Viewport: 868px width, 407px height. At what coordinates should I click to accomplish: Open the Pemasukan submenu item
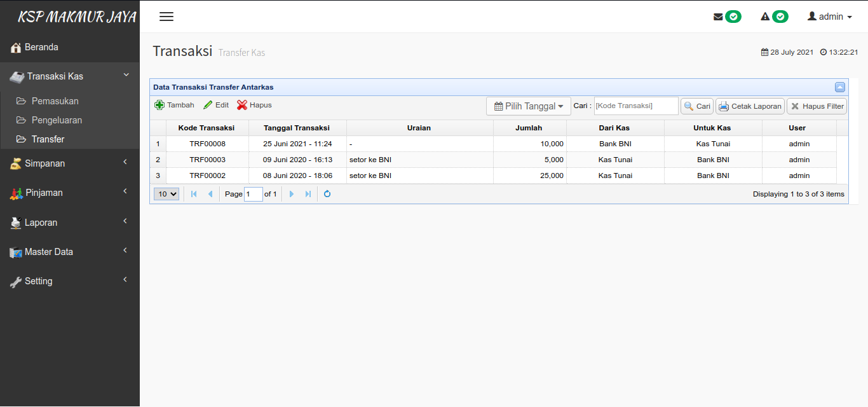[x=55, y=101]
